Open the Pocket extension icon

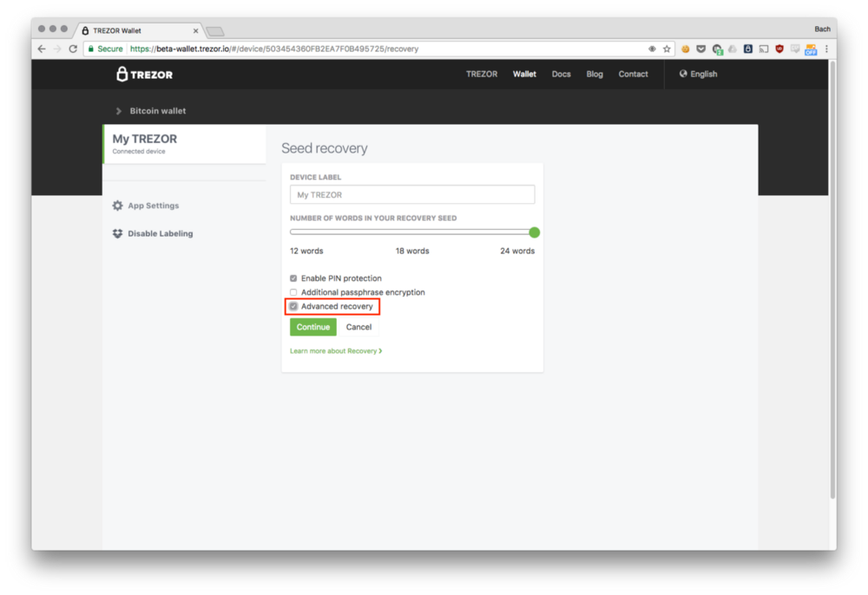point(700,49)
